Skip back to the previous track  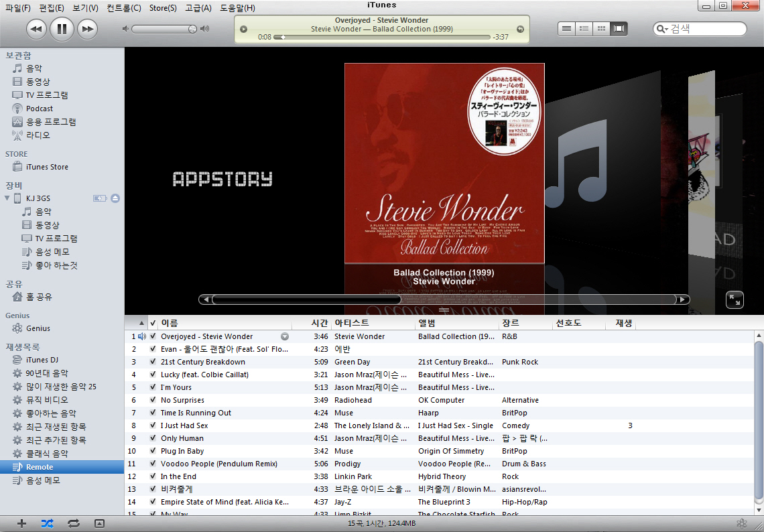[x=37, y=29]
